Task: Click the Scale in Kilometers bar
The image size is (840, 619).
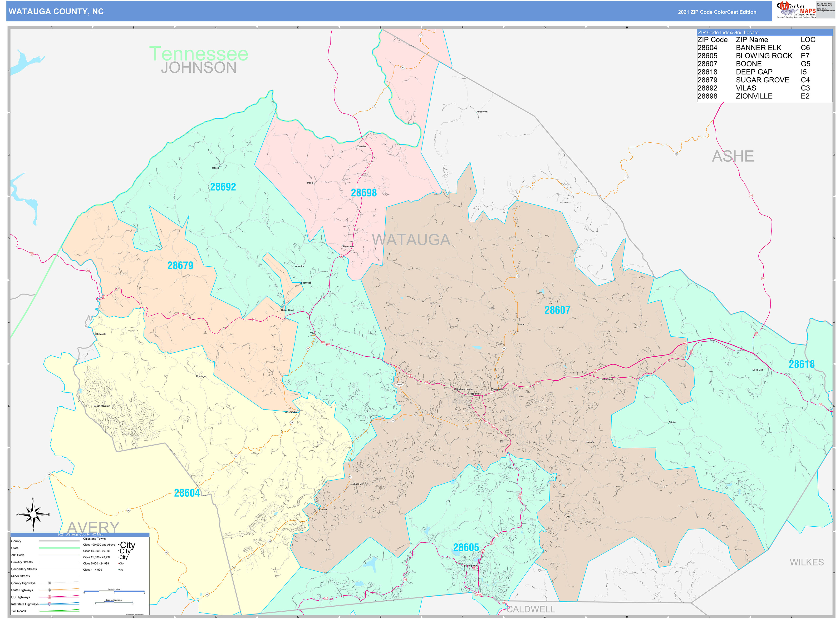Action: point(114,602)
